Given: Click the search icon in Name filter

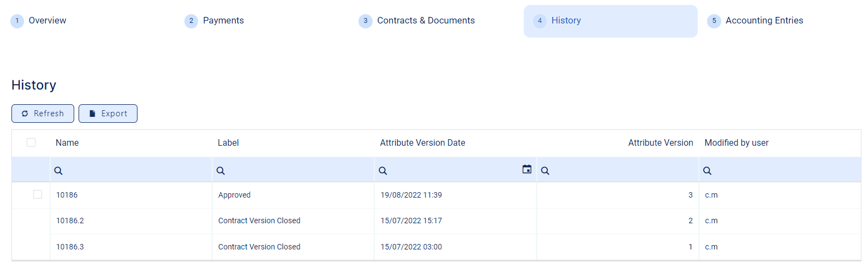Looking at the screenshot, I should pos(58,171).
